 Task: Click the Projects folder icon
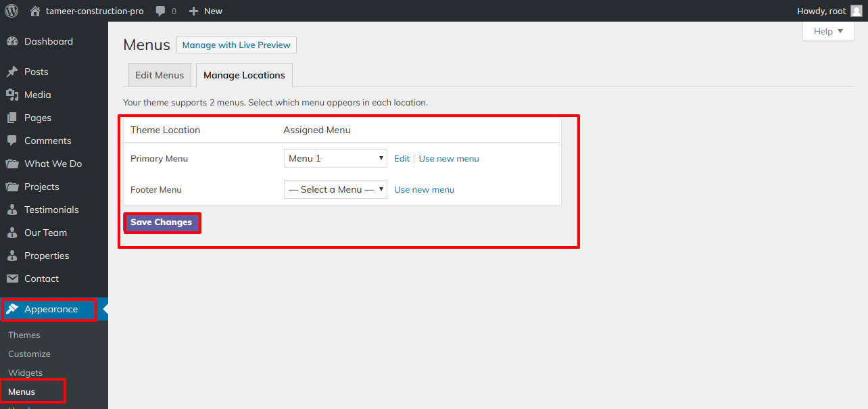[12, 187]
